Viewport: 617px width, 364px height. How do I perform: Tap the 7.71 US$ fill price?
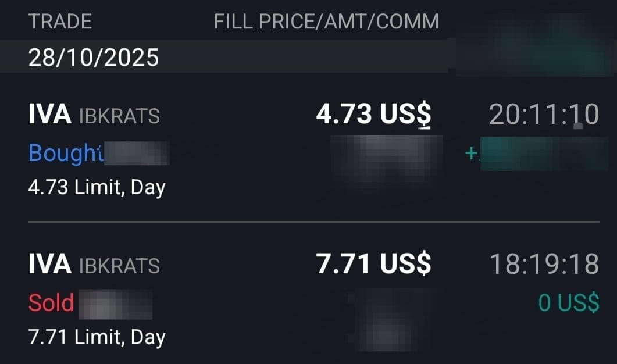pyautogui.click(x=373, y=265)
